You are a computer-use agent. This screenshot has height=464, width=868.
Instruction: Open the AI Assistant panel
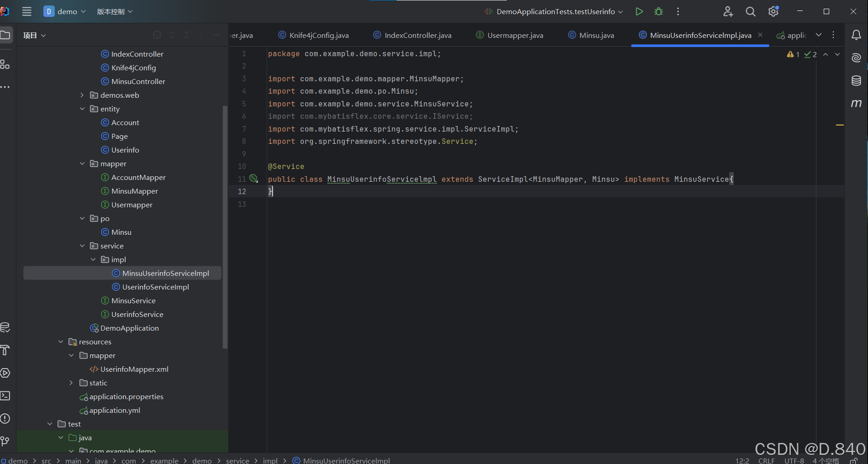click(856, 58)
